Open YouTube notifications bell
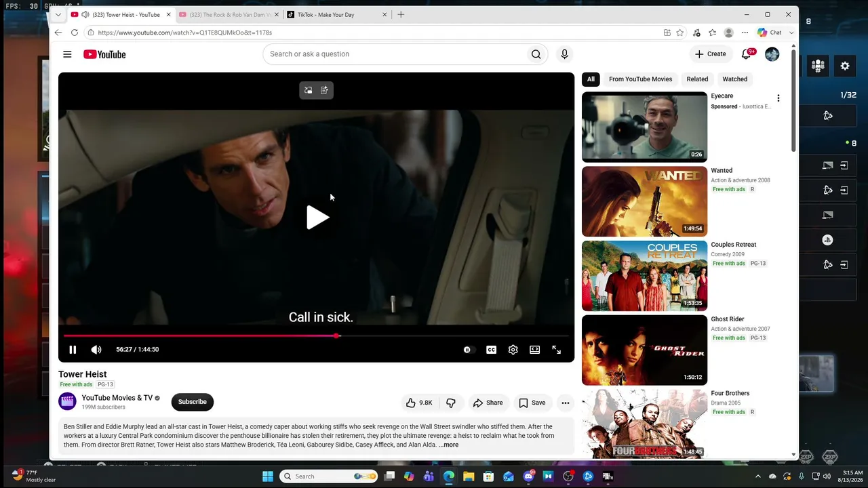Screen dimensions: 868x488 point(747,54)
